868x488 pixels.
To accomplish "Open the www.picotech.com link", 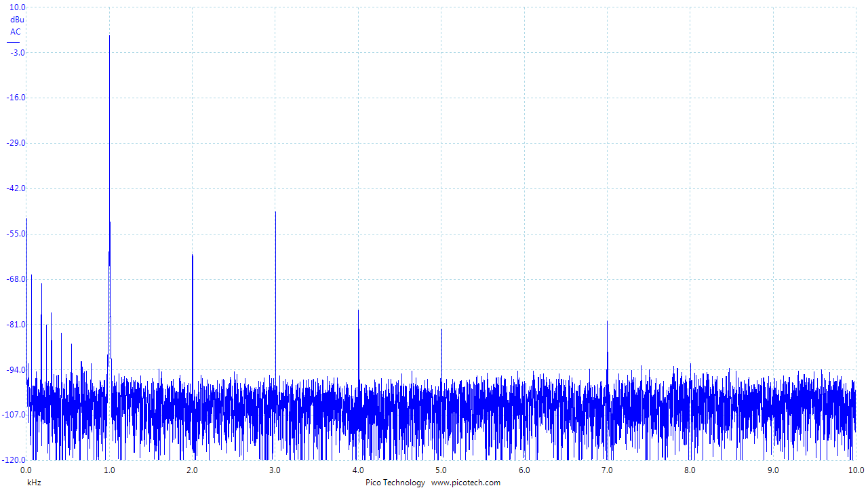I will pyautogui.click(x=466, y=483).
